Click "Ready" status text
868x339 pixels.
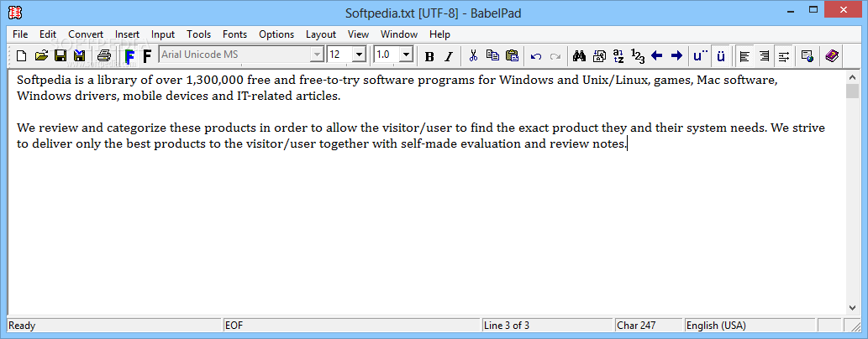pyautogui.click(x=21, y=326)
